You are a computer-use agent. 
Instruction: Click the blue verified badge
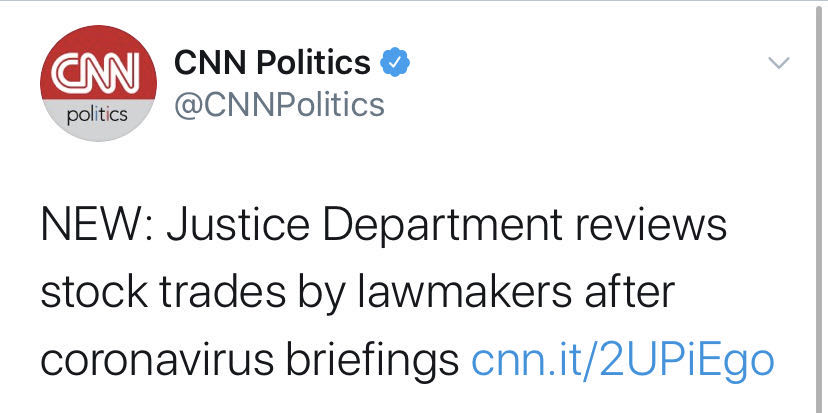(x=396, y=65)
